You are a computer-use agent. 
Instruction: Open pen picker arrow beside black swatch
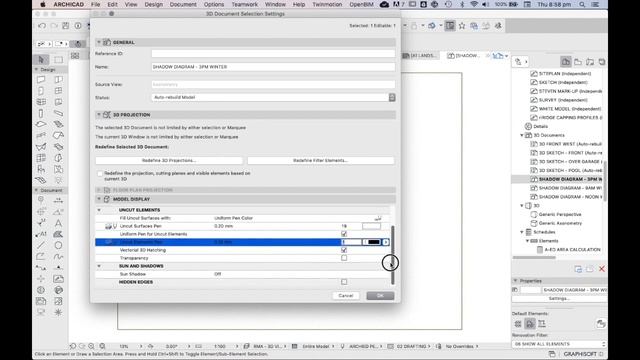[386, 242]
